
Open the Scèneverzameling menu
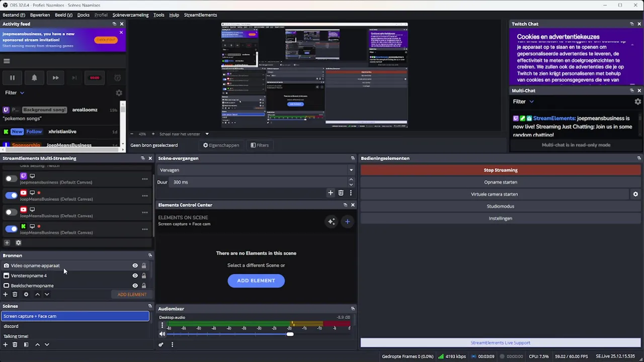coord(130,15)
